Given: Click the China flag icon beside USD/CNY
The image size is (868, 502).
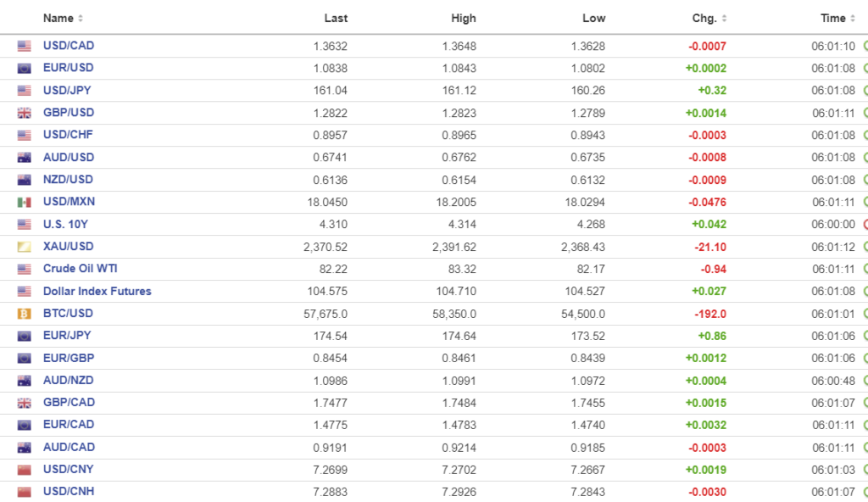Looking at the screenshot, I should pyautogui.click(x=24, y=470).
